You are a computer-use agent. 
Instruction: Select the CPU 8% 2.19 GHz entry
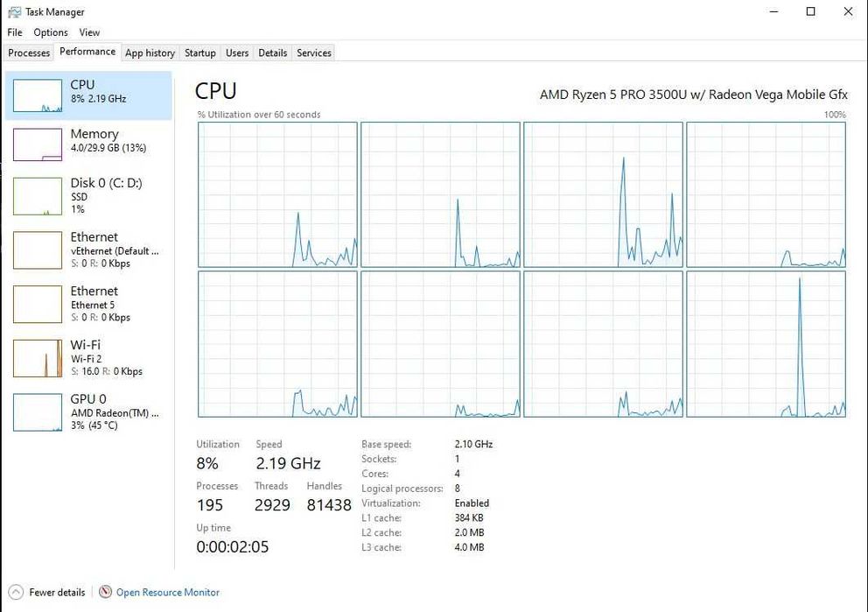pos(88,95)
